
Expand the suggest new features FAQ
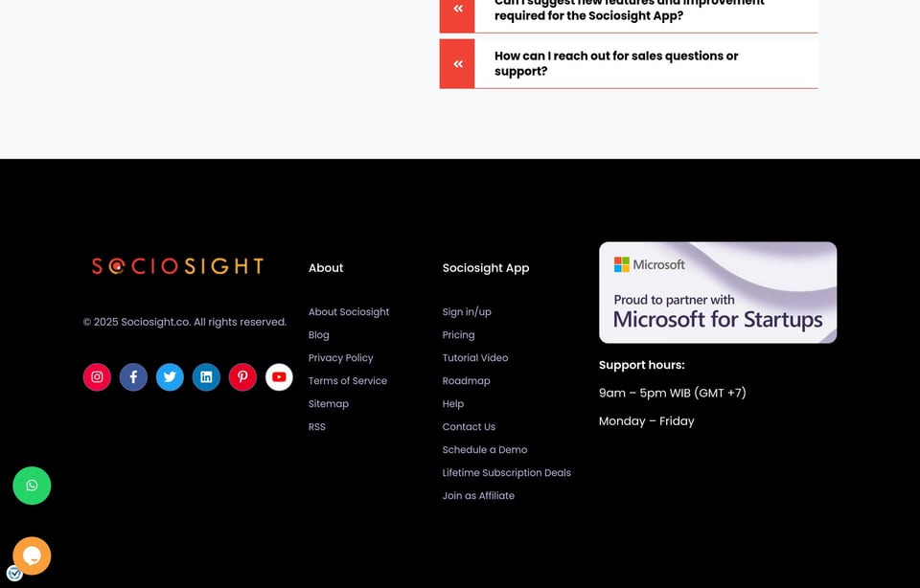tap(629, 14)
